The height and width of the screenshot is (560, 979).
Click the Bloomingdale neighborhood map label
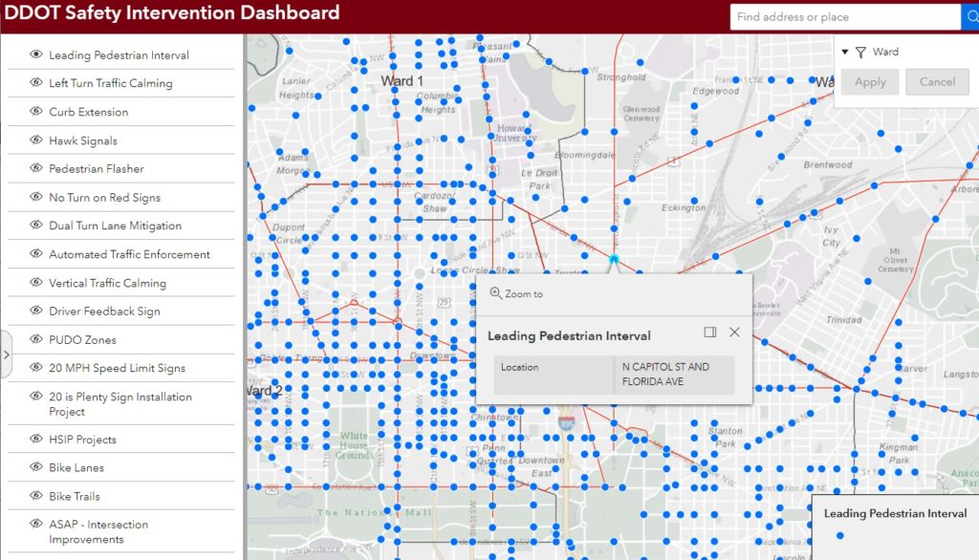pyautogui.click(x=584, y=155)
